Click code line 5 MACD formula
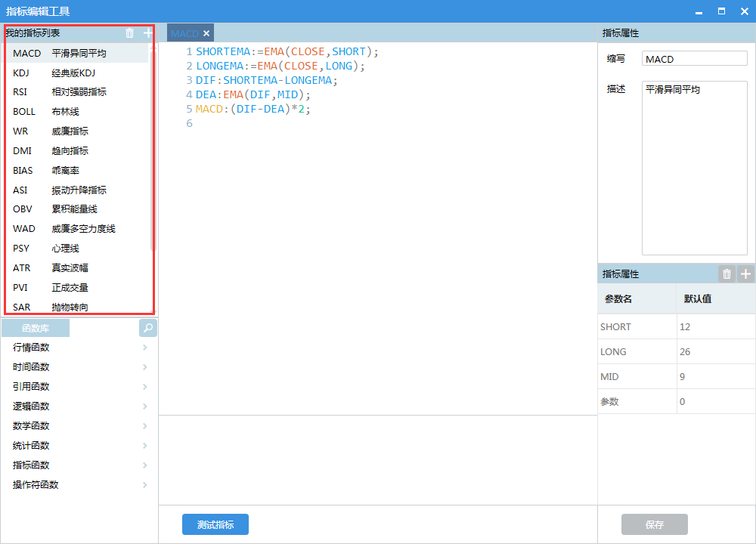The height and width of the screenshot is (544, 756). tap(253, 110)
